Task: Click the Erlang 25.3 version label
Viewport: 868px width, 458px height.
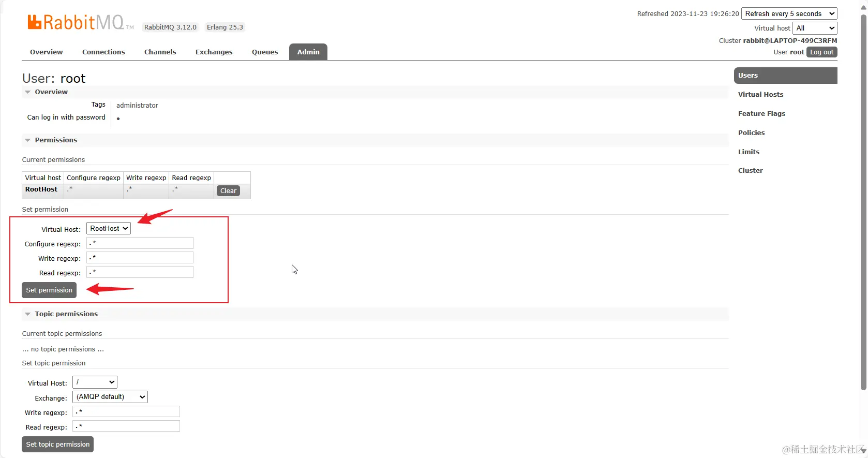Action: coord(225,27)
